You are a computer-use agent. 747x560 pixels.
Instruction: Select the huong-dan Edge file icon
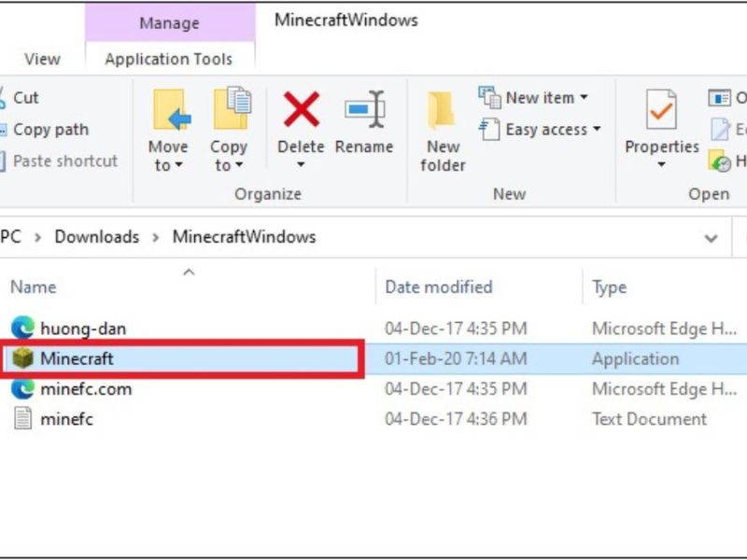[22, 328]
